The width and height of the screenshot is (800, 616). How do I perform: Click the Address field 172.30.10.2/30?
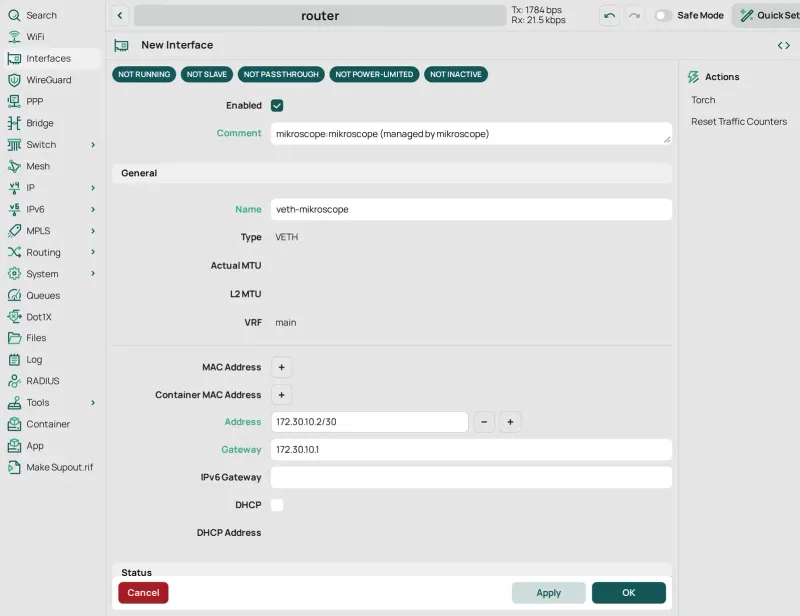coord(369,422)
